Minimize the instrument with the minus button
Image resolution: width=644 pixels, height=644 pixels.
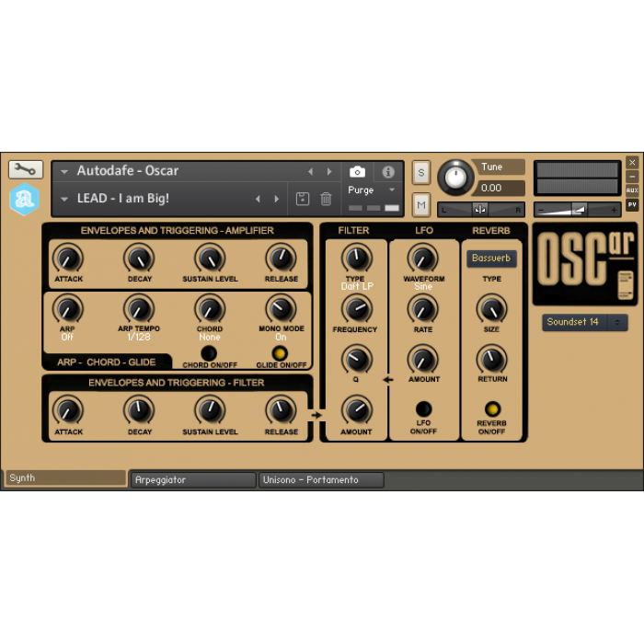tap(632, 177)
